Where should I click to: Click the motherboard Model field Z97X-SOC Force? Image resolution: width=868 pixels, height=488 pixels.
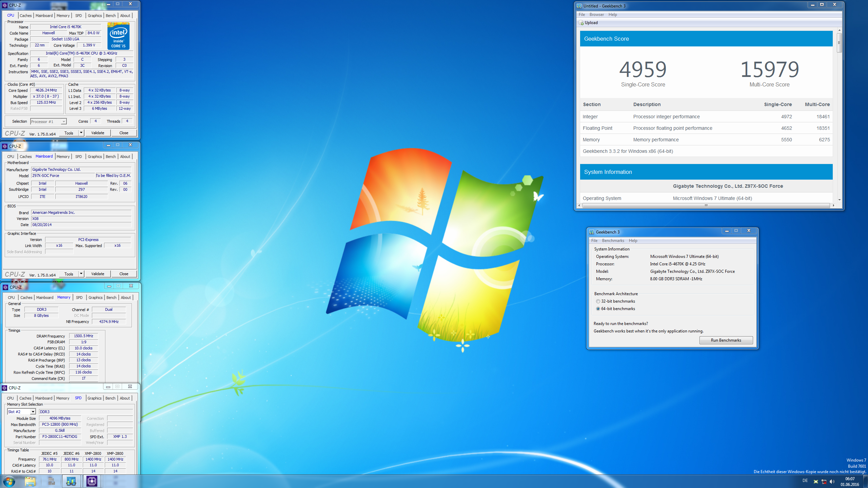click(63, 176)
